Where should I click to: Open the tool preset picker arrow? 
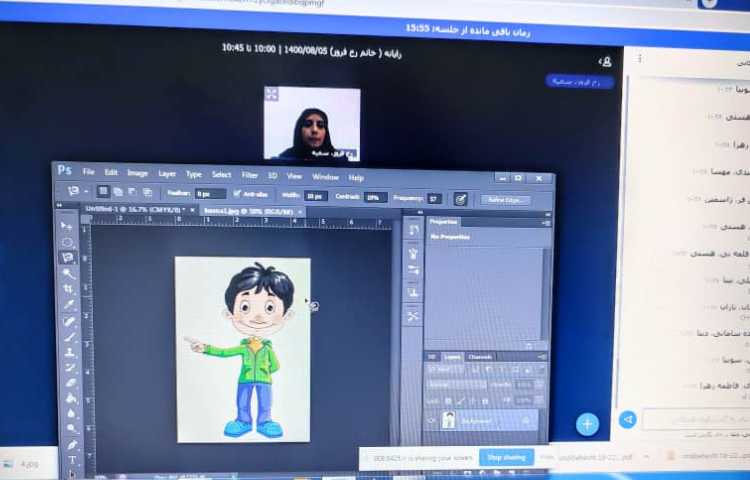(86, 191)
